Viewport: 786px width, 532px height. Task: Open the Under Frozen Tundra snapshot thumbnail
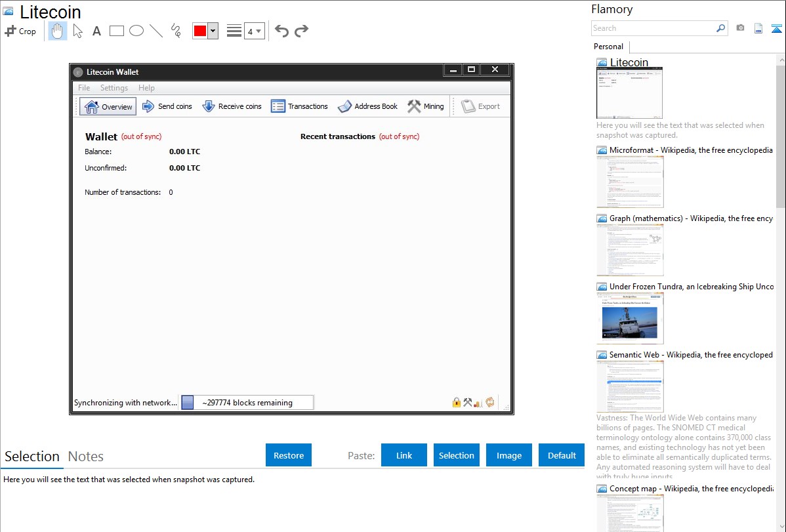click(630, 318)
